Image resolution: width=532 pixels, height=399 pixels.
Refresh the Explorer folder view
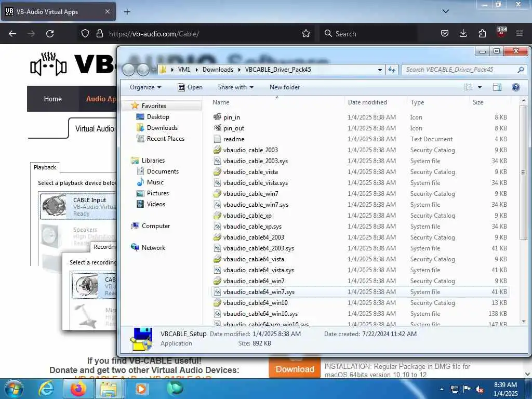point(392,70)
